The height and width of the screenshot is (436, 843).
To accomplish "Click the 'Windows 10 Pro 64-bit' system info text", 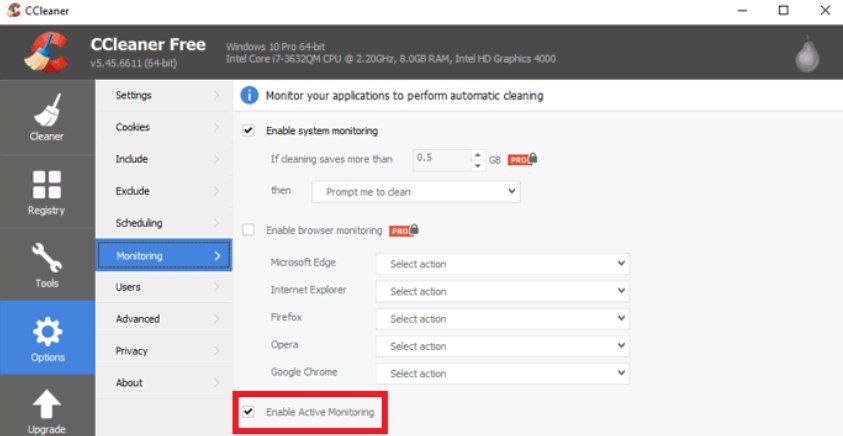I will coord(275,47).
